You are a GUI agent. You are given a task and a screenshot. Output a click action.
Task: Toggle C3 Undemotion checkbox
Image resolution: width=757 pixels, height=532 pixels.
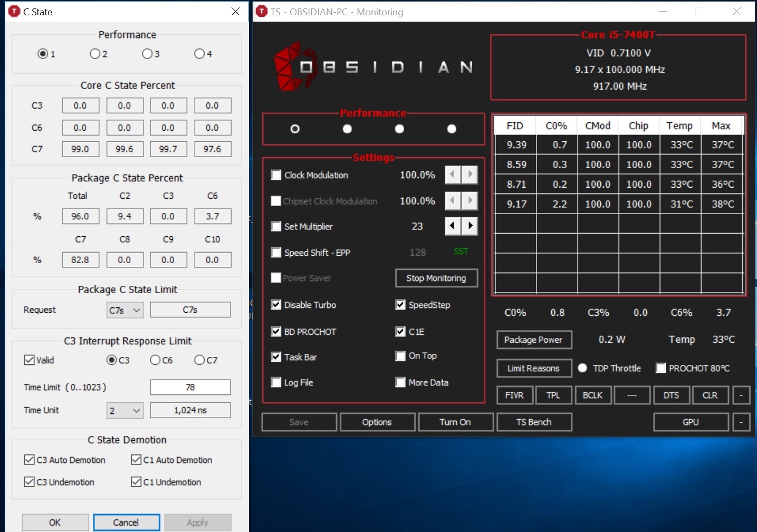coord(30,482)
